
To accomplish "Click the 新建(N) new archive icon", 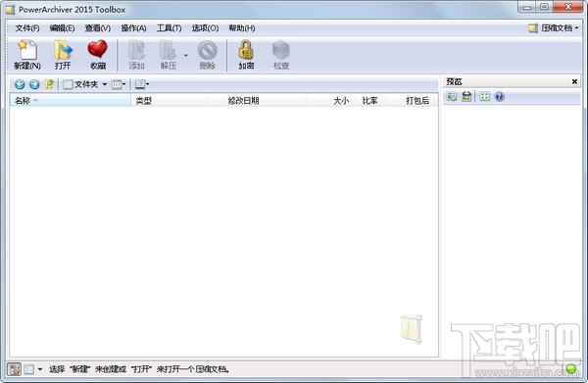I will pos(27,55).
